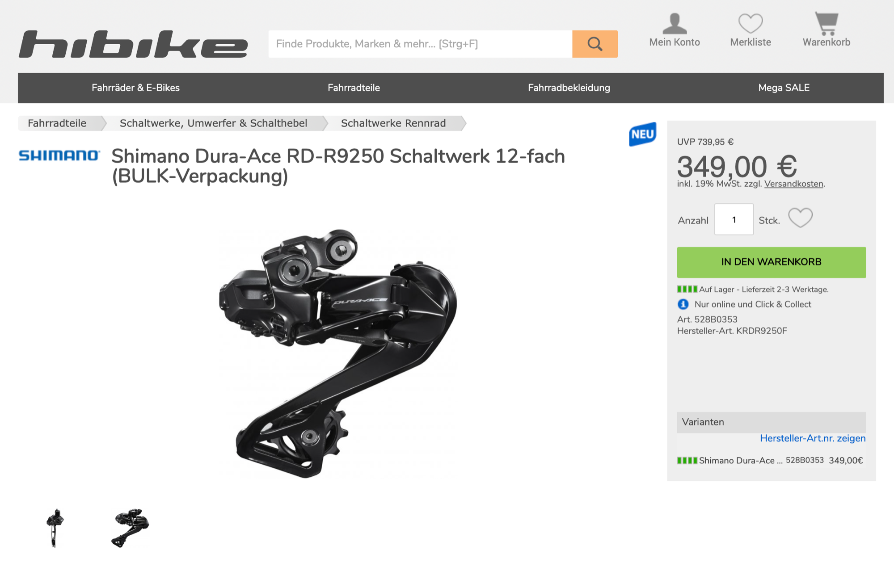Image resolution: width=894 pixels, height=588 pixels.
Task: Click the Anzahl quantity input field
Action: (734, 219)
